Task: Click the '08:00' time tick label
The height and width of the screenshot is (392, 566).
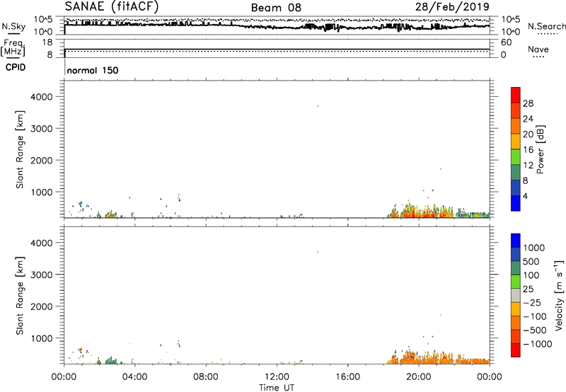Action: pos(206,377)
